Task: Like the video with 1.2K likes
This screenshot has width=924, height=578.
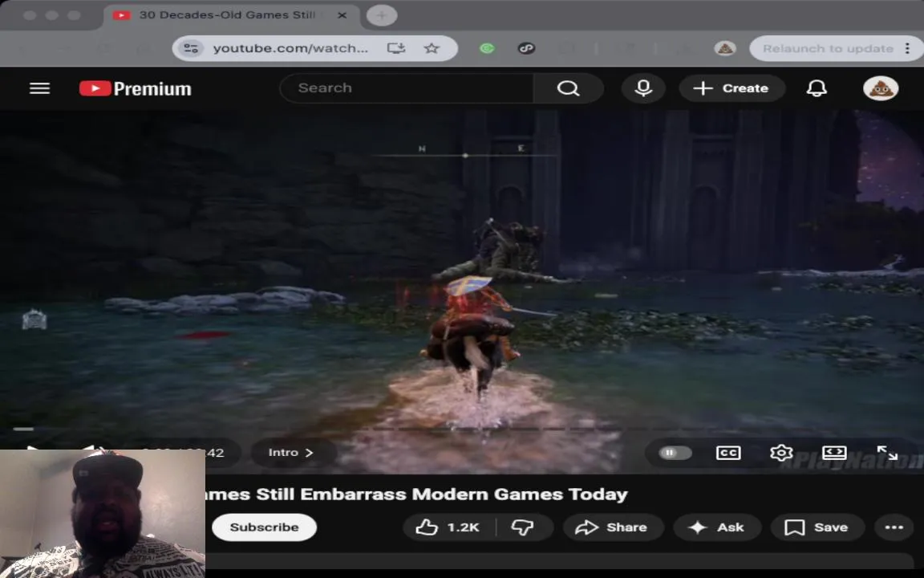Action: tap(449, 527)
